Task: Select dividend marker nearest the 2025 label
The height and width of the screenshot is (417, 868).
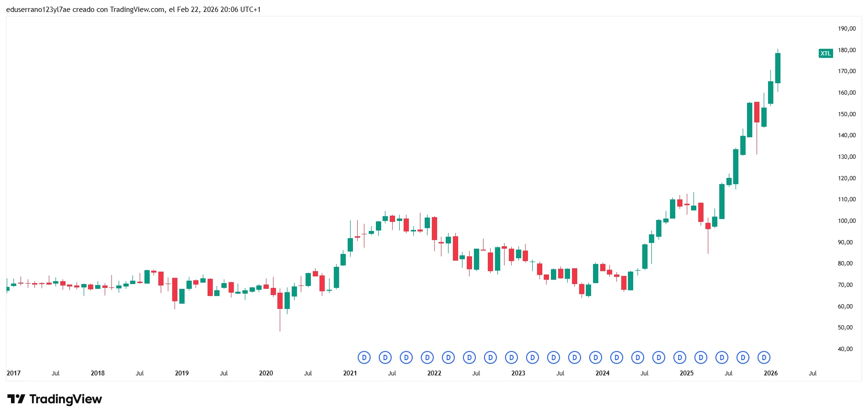Action: pyautogui.click(x=680, y=357)
